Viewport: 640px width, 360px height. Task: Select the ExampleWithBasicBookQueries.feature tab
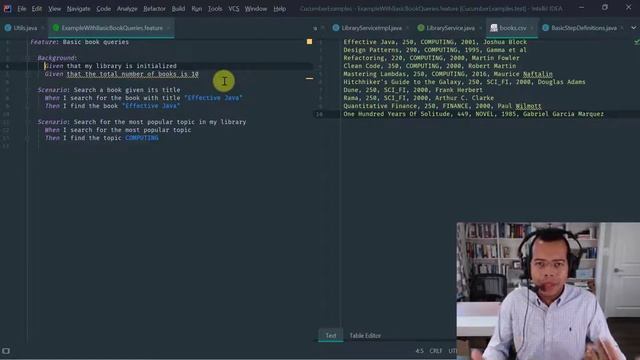pyautogui.click(x=112, y=28)
